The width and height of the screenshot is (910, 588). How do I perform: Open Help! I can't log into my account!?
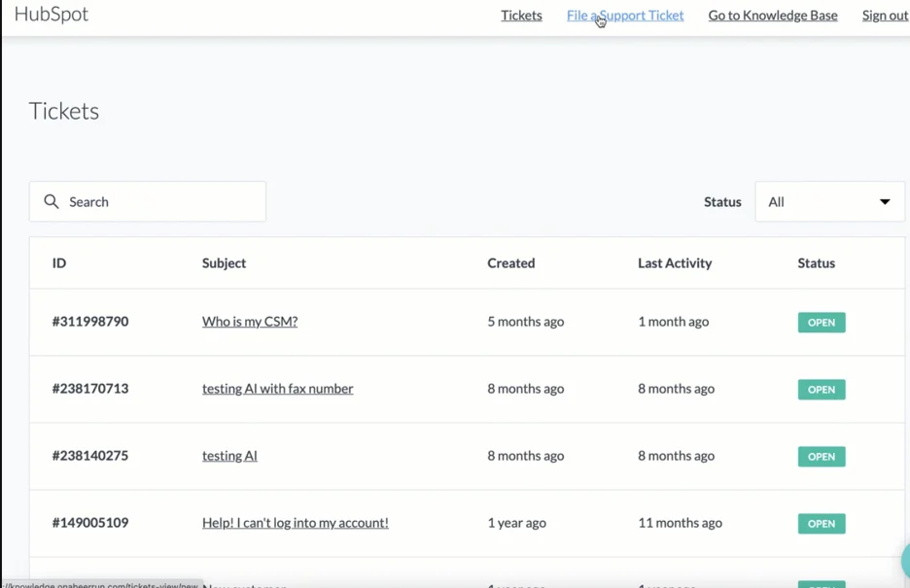click(x=295, y=522)
